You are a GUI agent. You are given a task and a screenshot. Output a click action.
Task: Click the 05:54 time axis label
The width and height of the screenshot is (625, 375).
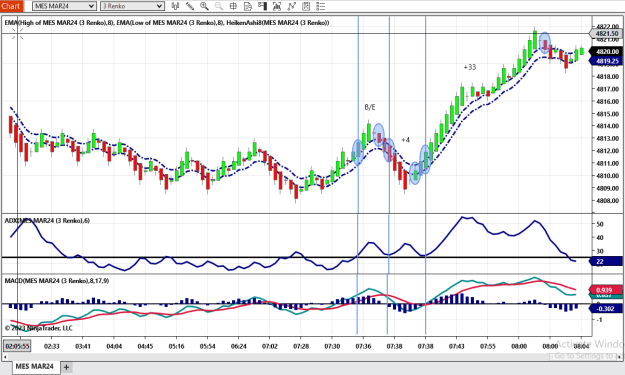pos(207,346)
